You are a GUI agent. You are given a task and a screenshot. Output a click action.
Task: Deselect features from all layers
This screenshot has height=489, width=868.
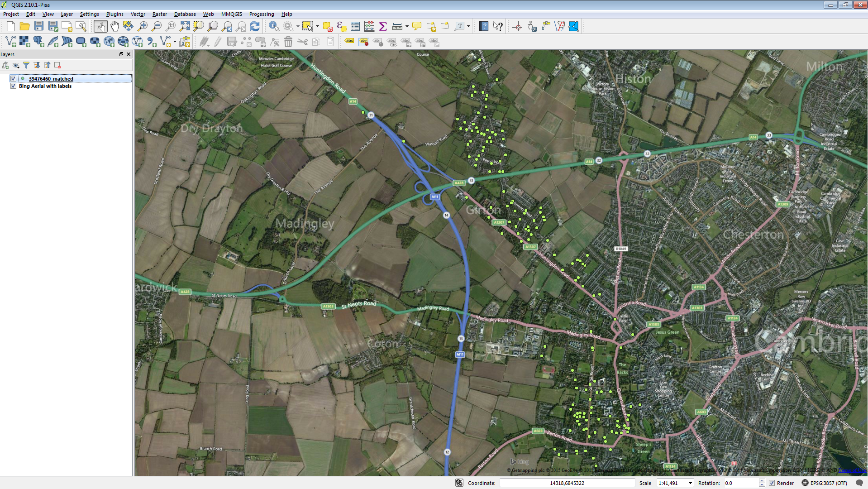click(x=328, y=26)
